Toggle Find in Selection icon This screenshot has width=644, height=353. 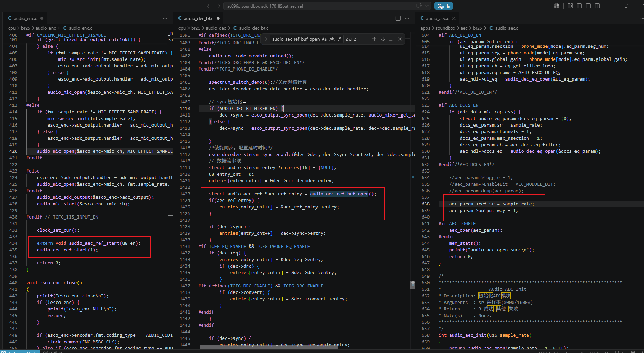tap(391, 39)
